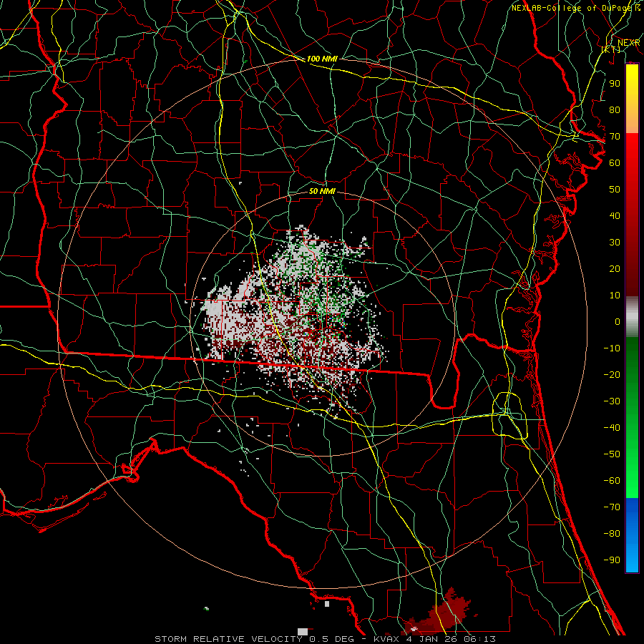Click the 10 value on the velocity scale
The height and width of the screenshot is (644, 644).
point(615,296)
